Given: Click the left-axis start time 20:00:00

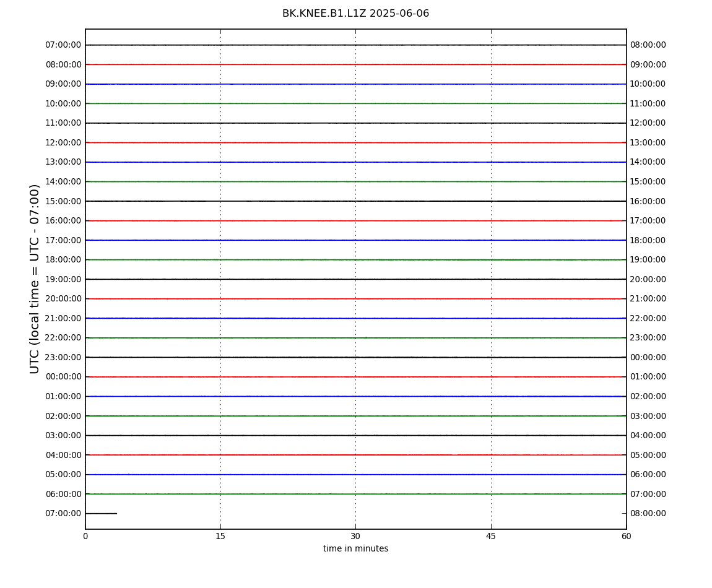Looking at the screenshot, I should click(64, 299).
